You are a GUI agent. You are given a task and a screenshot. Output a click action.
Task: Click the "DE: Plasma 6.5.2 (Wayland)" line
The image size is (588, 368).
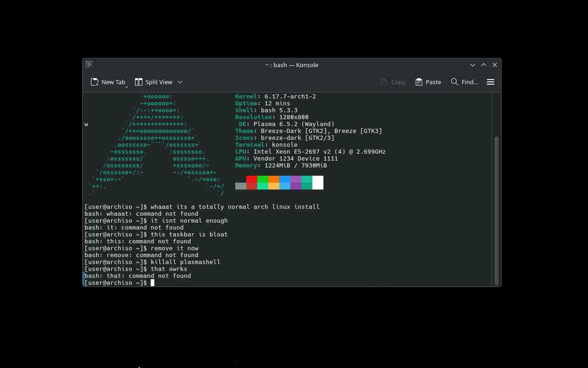point(287,124)
